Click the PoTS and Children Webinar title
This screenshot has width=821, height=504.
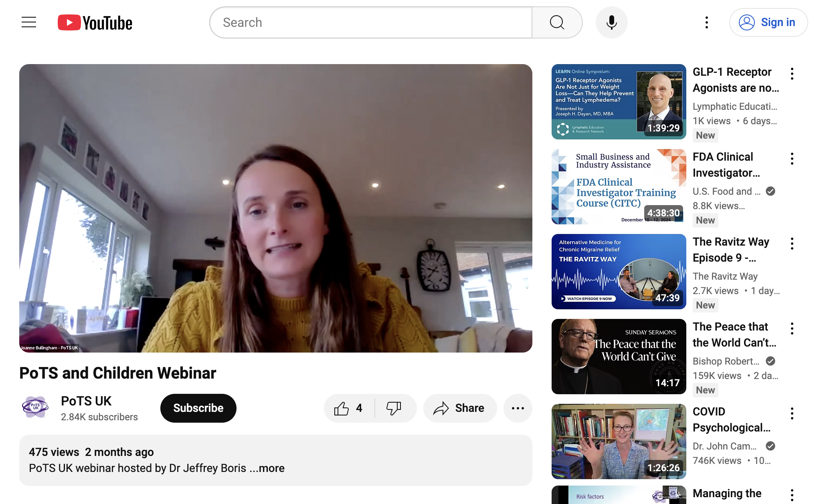(118, 373)
